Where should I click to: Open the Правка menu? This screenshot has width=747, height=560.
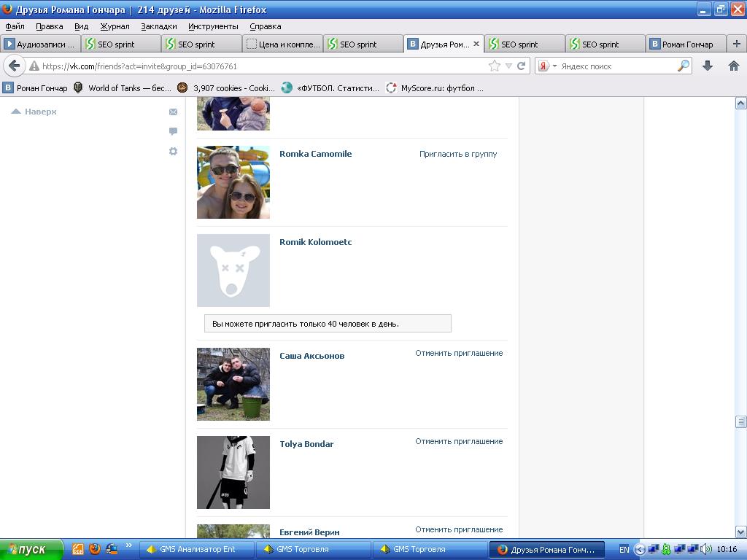click(50, 26)
